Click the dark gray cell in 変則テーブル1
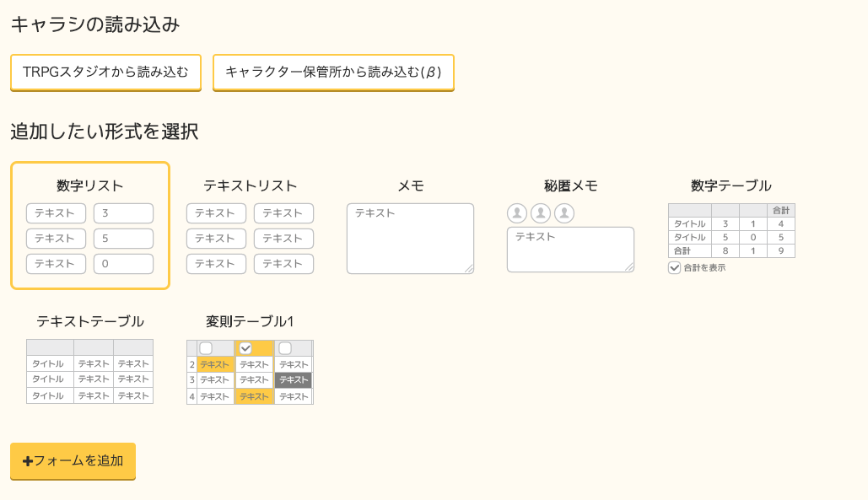Image resolution: width=868 pixels, height=500 pixels. click(294, 380)
